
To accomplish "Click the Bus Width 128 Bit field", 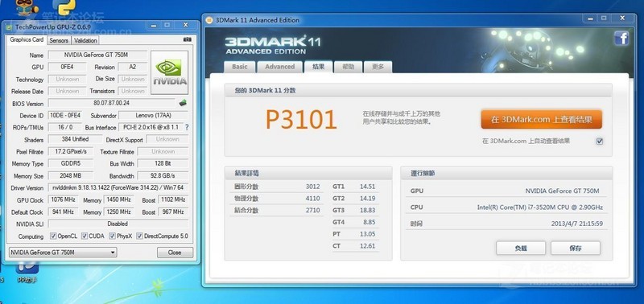I will [163, 164].
